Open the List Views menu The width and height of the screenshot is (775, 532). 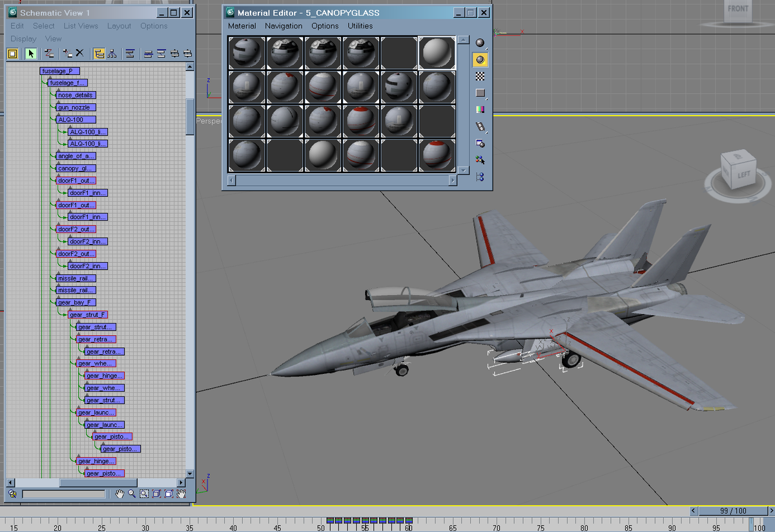pos(81,26)
